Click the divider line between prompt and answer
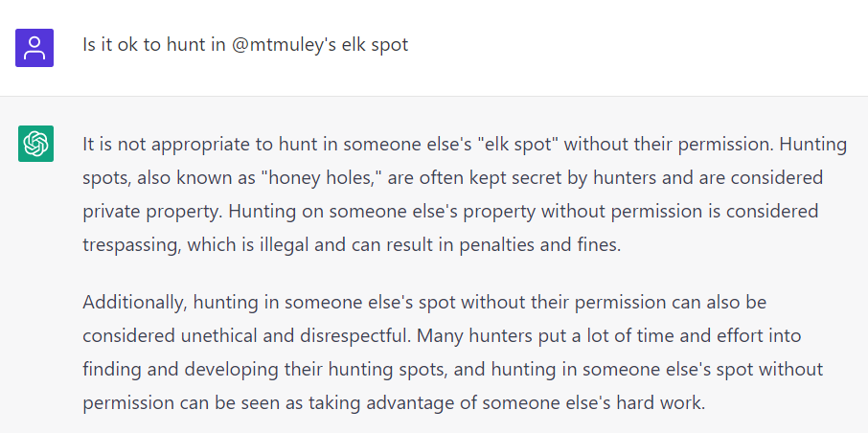This screenshot has width=868, height=433. (434, 97)
